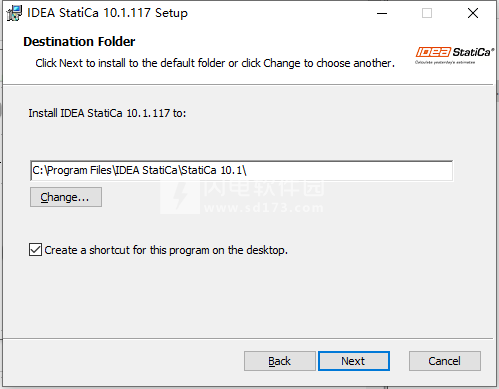The height and width of the screenshot is (389, 499).
Task: Click the 'Click Next to install' instruction text
Action: pos(215,63)
